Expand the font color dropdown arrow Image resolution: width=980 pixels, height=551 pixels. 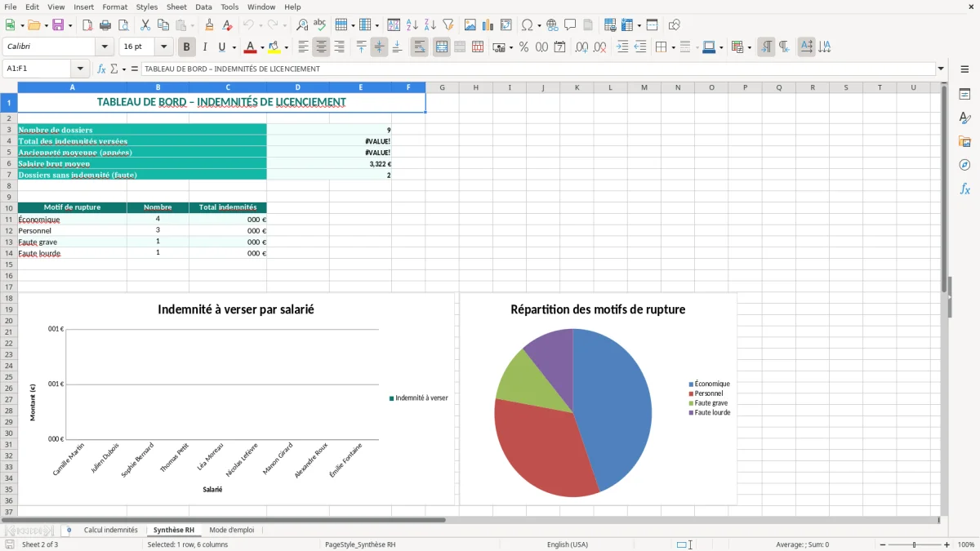(262, 47)
